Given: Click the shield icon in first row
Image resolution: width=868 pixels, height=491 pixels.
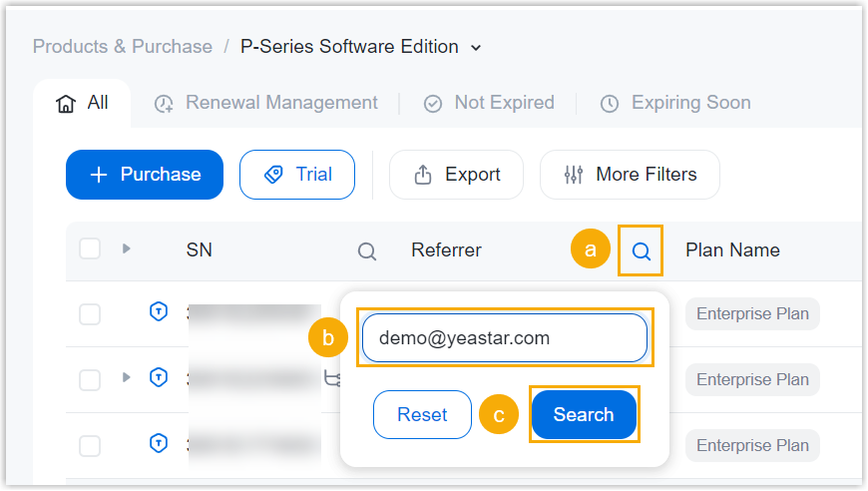Looking at the screenshot, I should pyautogui.click(x=158, y=312).
